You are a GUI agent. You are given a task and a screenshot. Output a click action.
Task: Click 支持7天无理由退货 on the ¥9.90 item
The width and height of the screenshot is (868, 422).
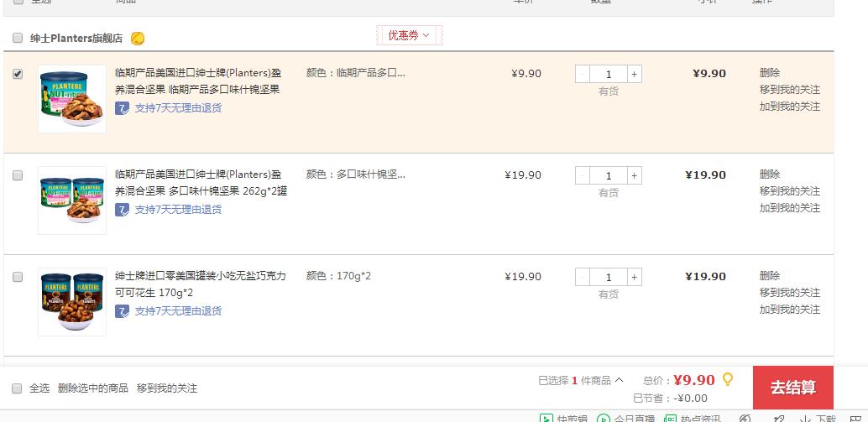[x=178, y=108]
